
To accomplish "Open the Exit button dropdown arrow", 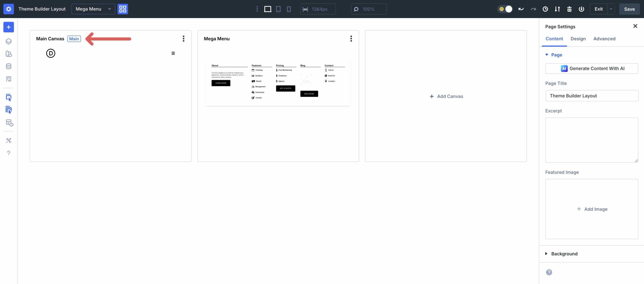I will (x=611, y=9).
